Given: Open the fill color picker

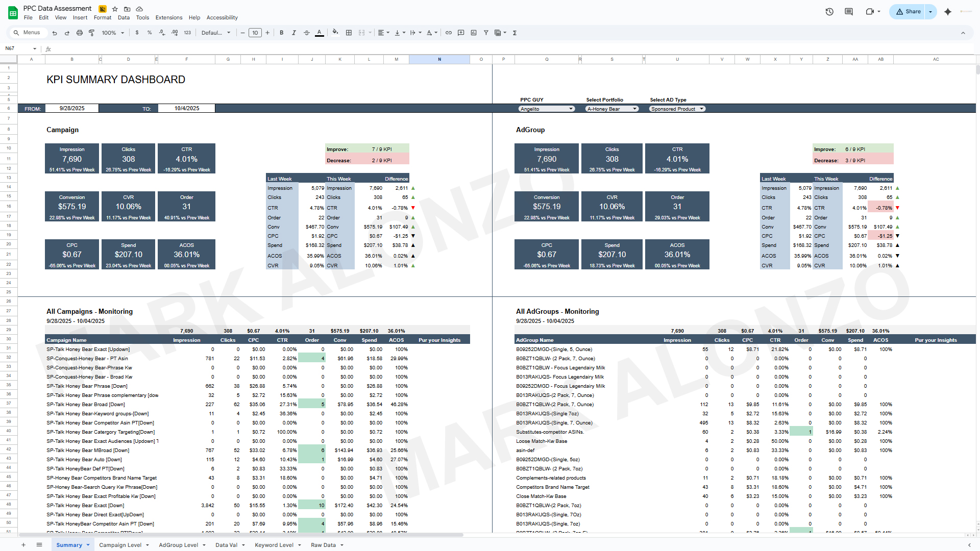Looking at the screenshot, I should 335,33.
